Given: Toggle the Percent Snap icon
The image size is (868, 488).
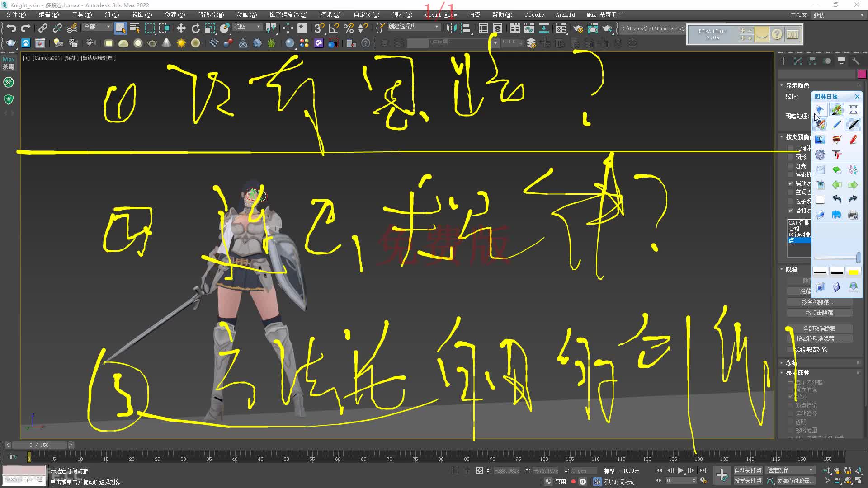Looking at the screenshot, I should 349,28.
